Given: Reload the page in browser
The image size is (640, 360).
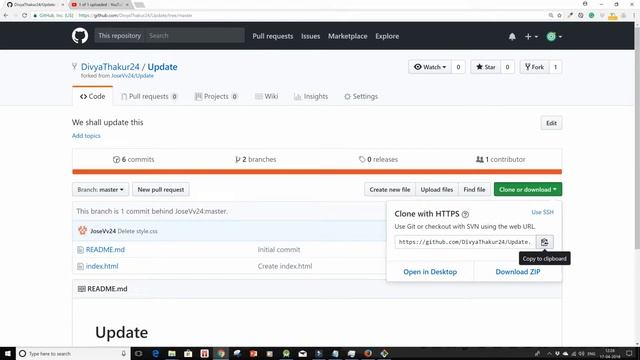Looking at the screenshot, I should click(x=24, y=16).
